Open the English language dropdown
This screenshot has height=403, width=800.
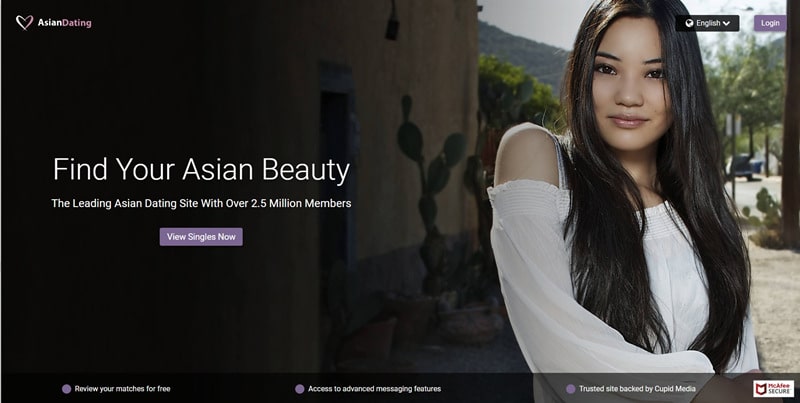[707, 23]
